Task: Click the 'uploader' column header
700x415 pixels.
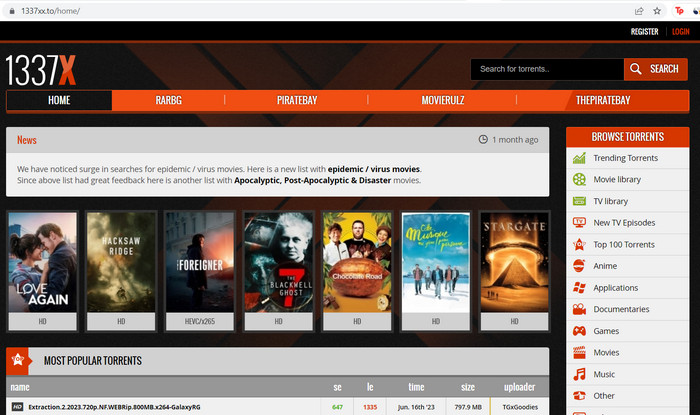Action: [x=520, y=387]
